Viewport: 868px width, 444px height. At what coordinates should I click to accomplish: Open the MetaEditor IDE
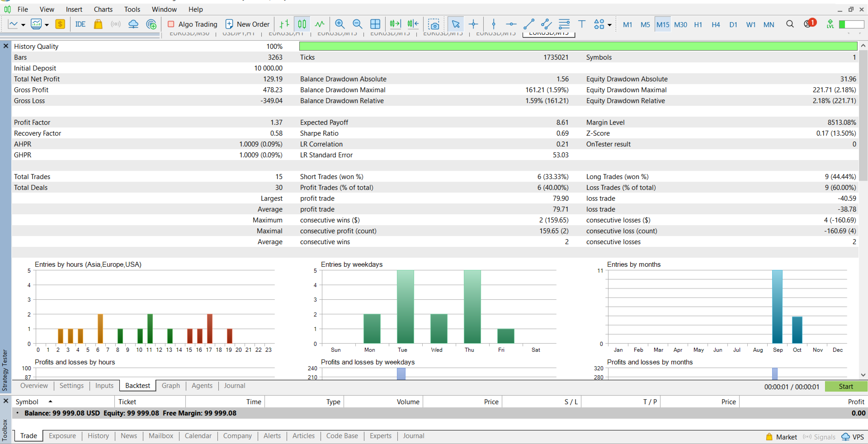point(80,24)
